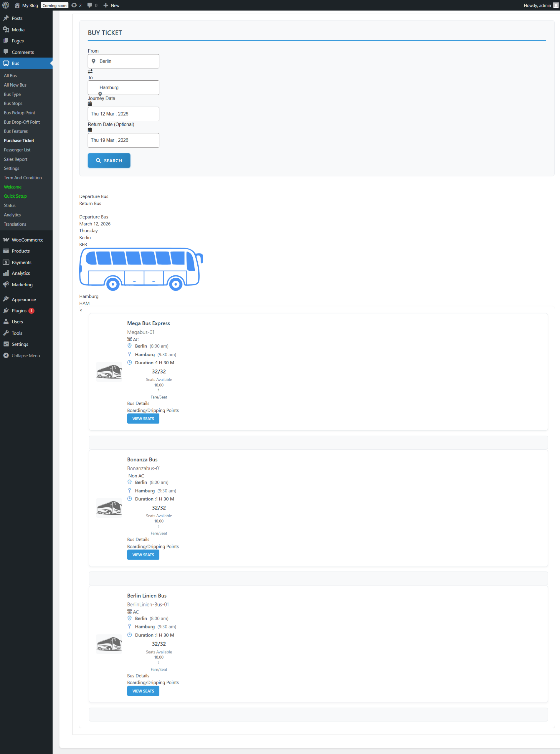Open the Journey Date picker field

point(123,114)
